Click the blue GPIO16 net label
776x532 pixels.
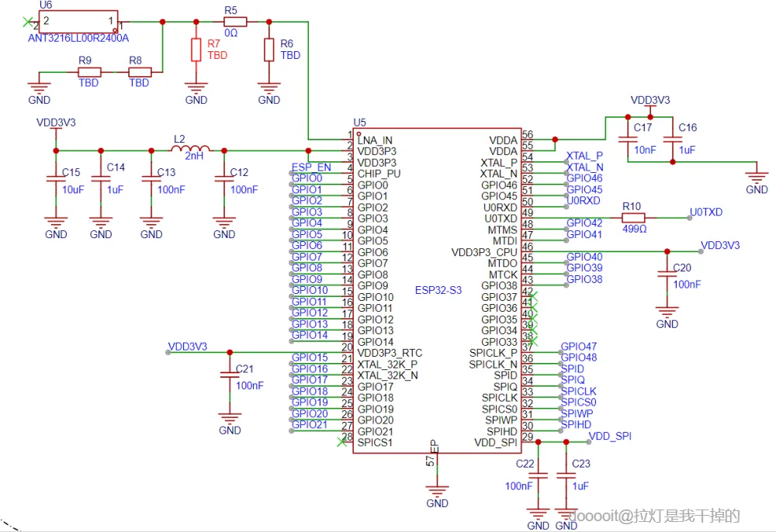(310, 369)
